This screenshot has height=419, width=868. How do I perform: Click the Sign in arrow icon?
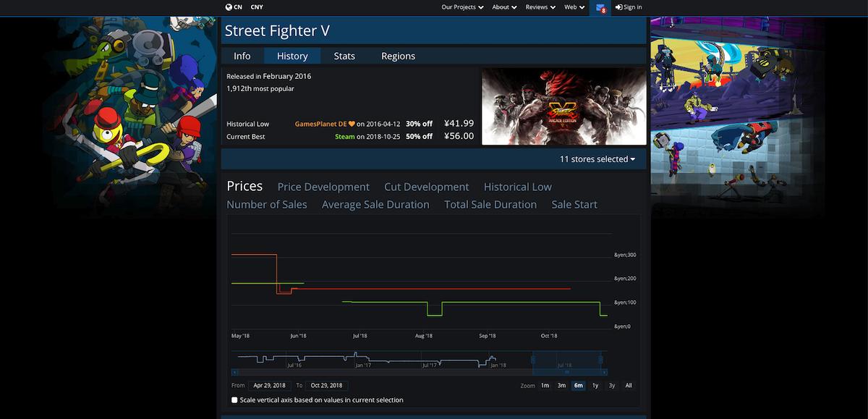(617, 7)
